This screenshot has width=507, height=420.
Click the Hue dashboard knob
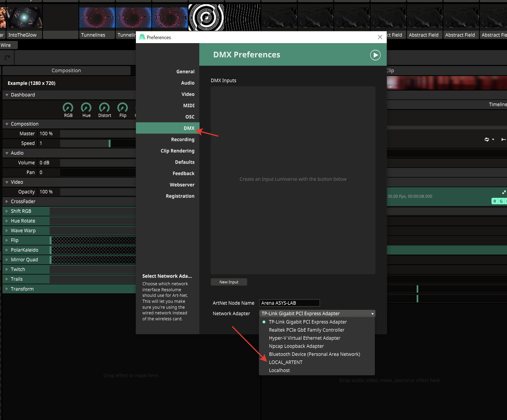click(86, 107)
